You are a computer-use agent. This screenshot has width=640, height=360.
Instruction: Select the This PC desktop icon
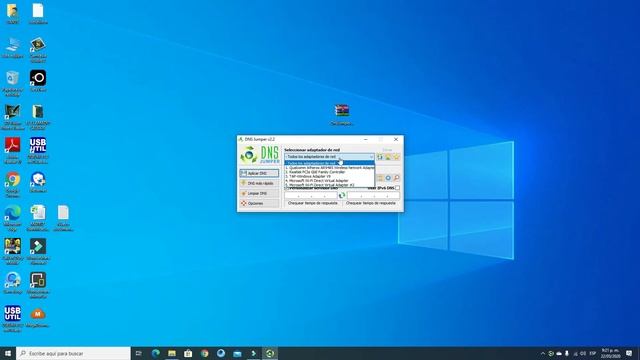(x=12, y=44)
